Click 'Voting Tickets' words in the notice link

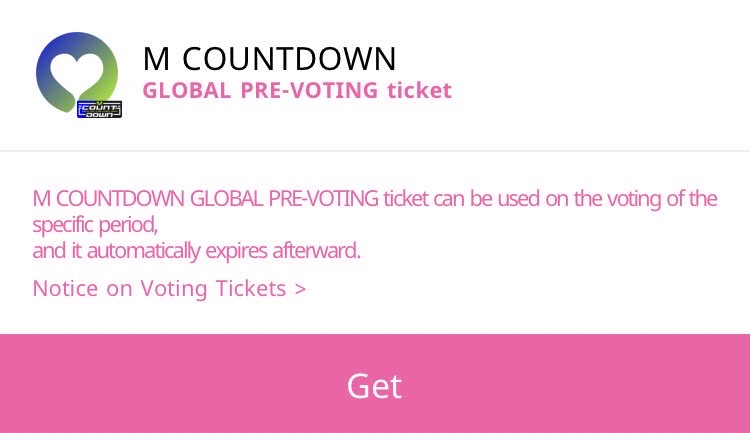point(213,289)
